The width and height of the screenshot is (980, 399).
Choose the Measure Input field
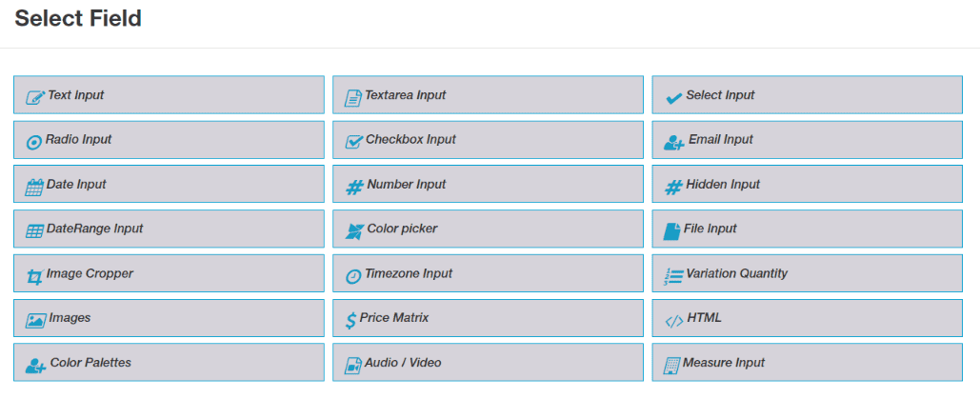tap(807, 363)
